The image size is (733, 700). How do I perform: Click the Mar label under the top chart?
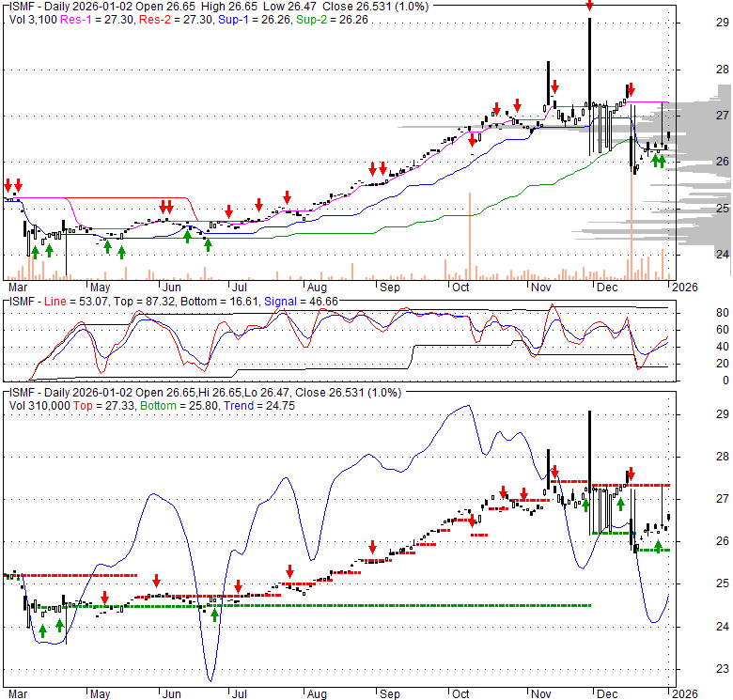click(x=17, y=287)
